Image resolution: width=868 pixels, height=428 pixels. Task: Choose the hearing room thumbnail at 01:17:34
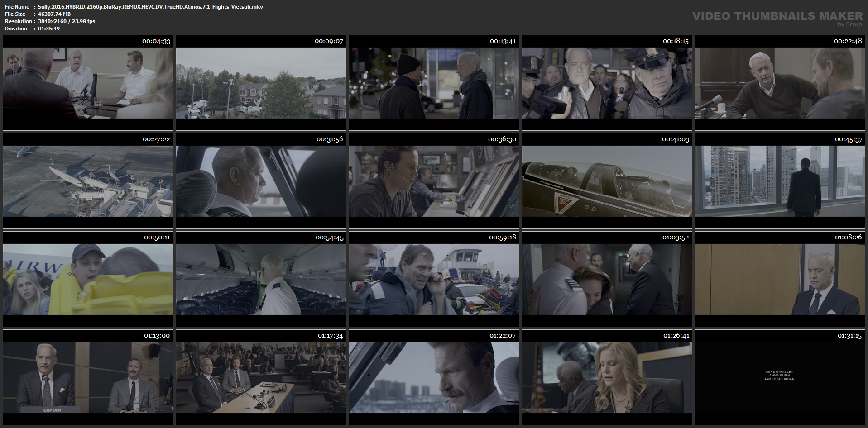[x=261, y=377]
